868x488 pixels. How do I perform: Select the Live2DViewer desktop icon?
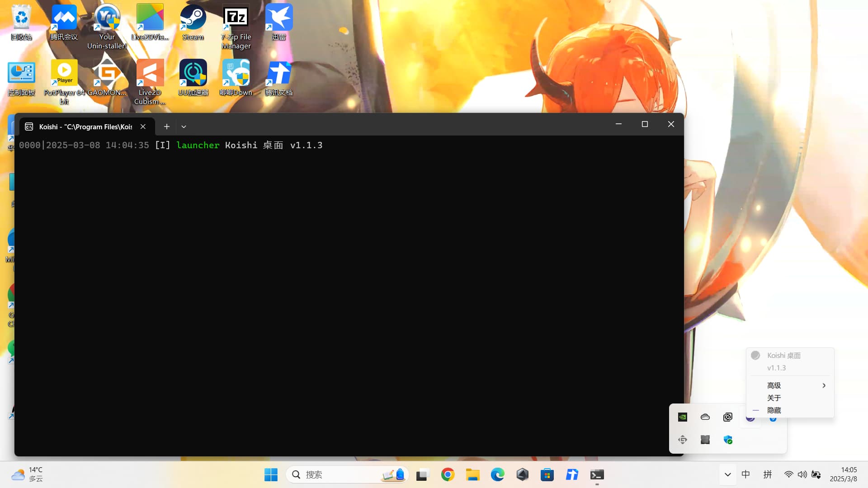[150, 23]
